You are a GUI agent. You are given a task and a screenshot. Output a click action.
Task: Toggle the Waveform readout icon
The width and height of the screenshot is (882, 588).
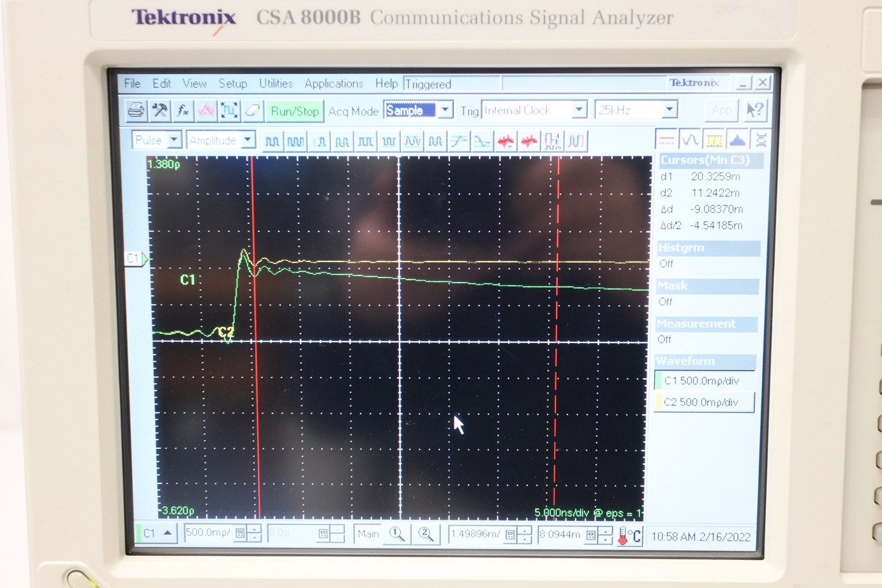click(x=760, y=140)
